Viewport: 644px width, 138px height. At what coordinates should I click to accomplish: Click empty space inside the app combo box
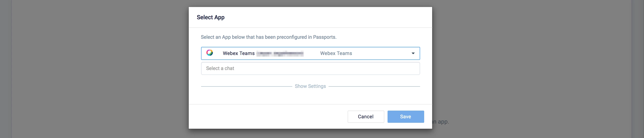380,53
